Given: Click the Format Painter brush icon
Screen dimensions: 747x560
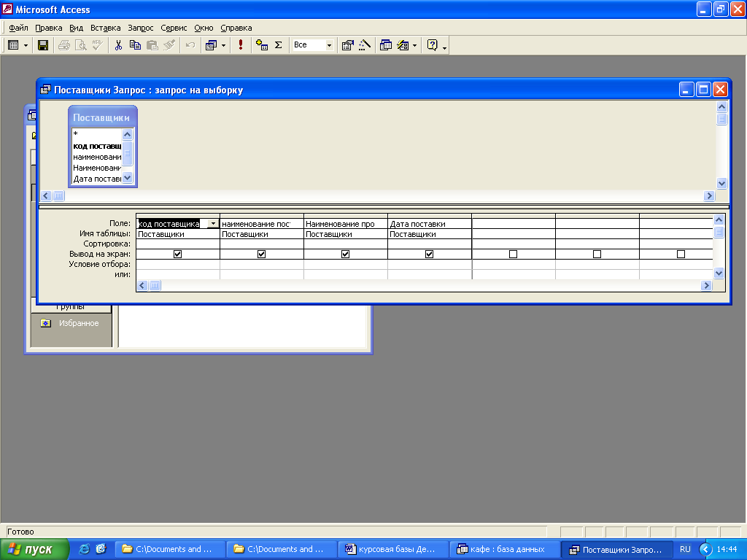Looking at the screenshot, I should click(169, 45).
